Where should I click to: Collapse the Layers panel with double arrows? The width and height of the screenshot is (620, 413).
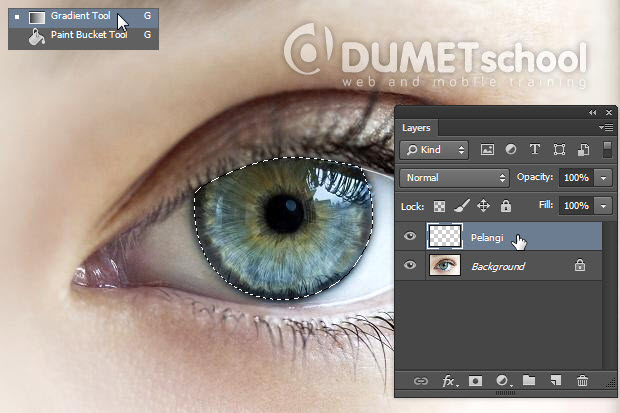tap(592, 113)
